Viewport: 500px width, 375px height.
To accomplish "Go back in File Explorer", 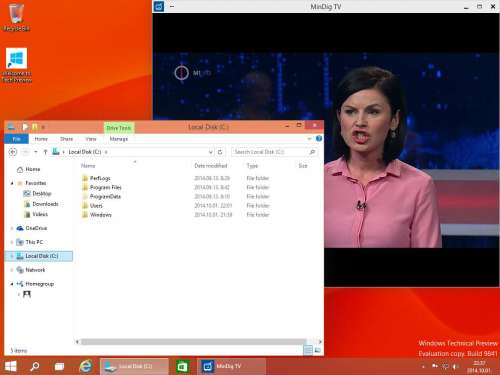I will pos(13,152).
